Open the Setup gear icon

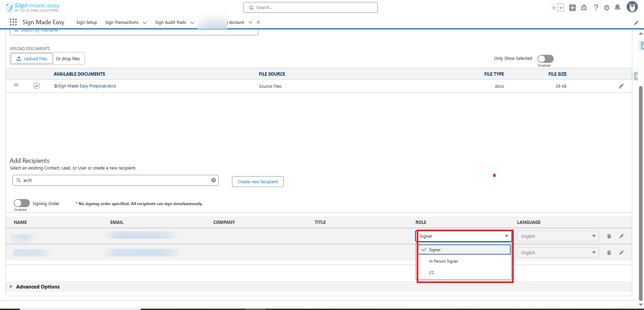point(607,8)
